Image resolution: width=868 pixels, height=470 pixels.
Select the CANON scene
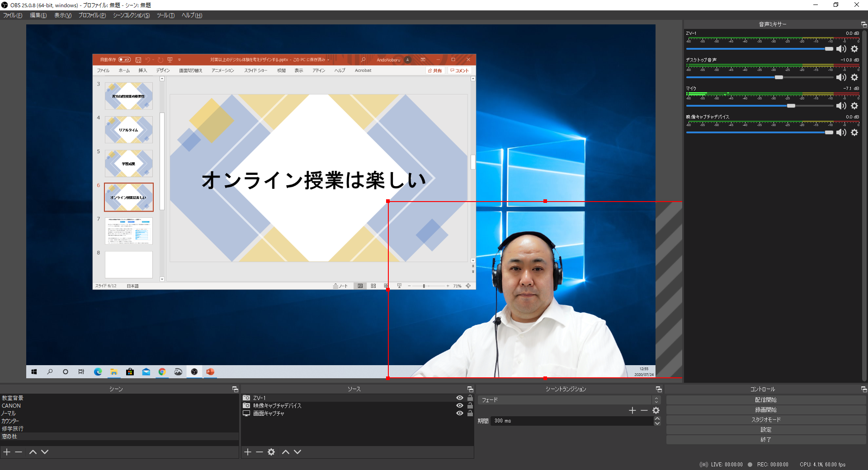point(119,406)
